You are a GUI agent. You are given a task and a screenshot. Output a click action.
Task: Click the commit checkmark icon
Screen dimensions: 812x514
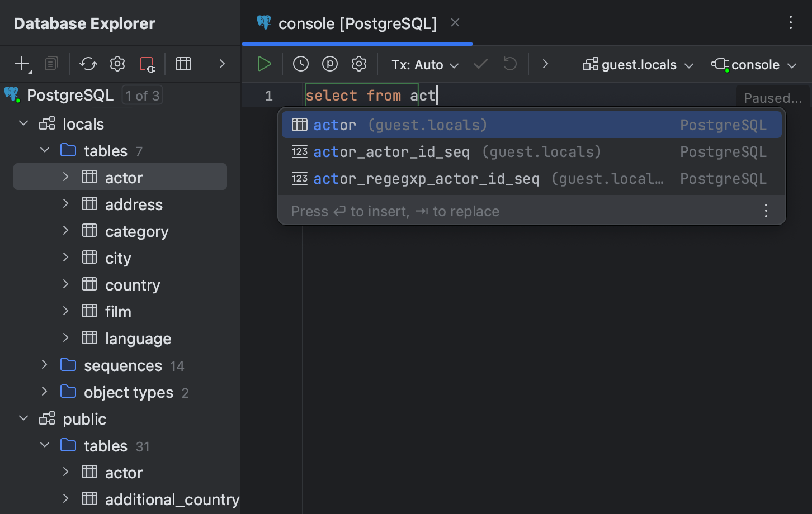[480, 64]
